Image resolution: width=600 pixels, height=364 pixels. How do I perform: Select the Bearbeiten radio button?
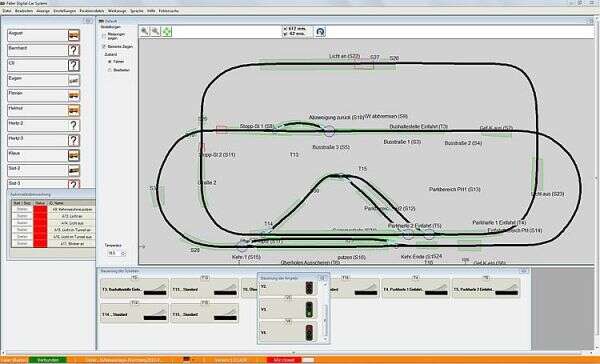pyautogui.click(x=110, y=70)
